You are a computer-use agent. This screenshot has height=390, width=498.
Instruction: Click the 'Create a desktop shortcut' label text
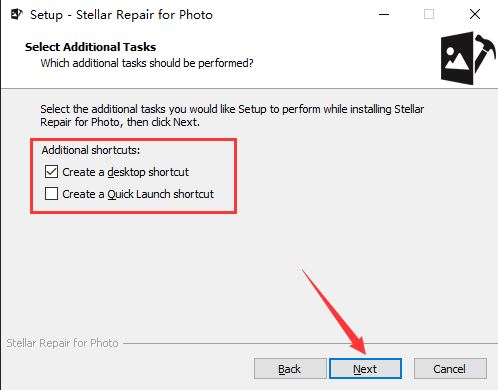point(125,172)
